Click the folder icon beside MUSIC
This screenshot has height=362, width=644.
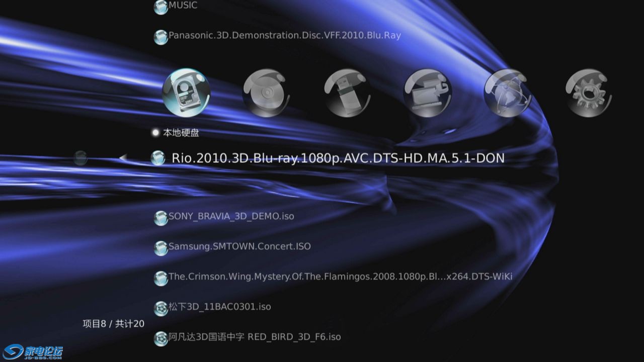click(160, 7)
